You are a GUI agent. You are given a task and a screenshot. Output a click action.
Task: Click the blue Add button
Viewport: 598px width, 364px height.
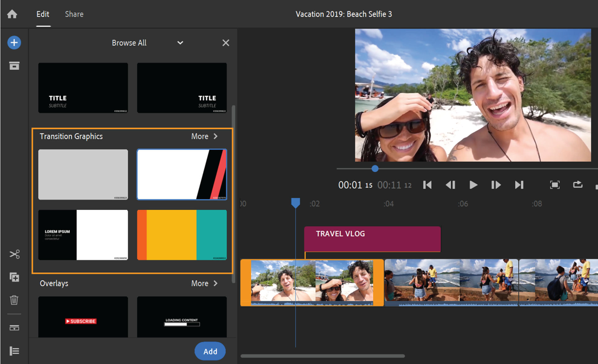pyautogui.click(x=210, y=351)
